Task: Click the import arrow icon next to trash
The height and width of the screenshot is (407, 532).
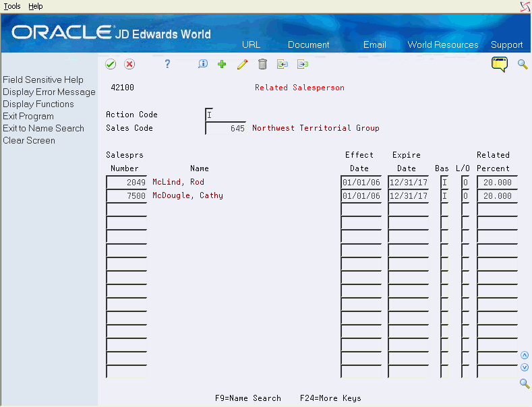Action: 283,64
